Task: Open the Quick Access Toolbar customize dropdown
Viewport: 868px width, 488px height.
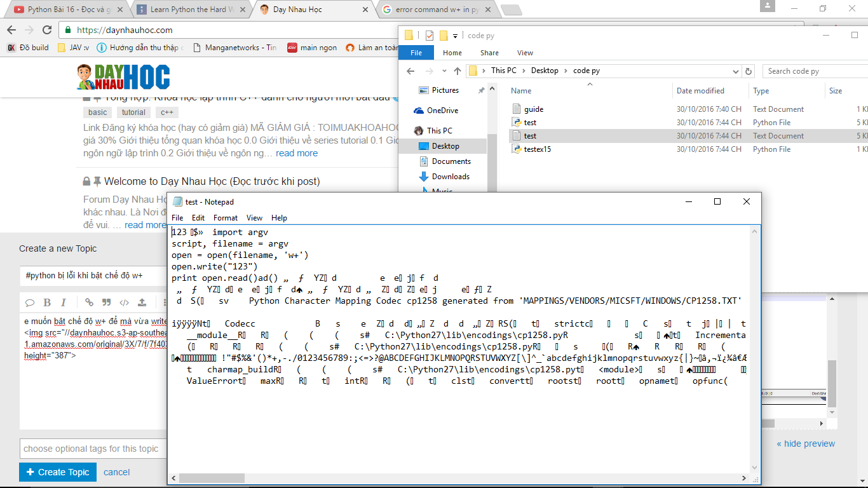Action: click(x=456, y=36)
